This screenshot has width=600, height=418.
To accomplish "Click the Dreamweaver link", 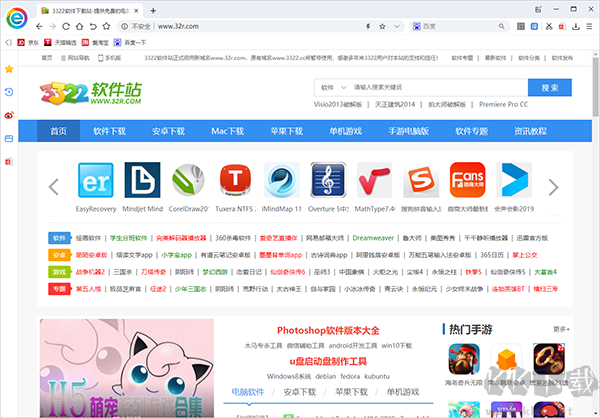I will (373, 238).
